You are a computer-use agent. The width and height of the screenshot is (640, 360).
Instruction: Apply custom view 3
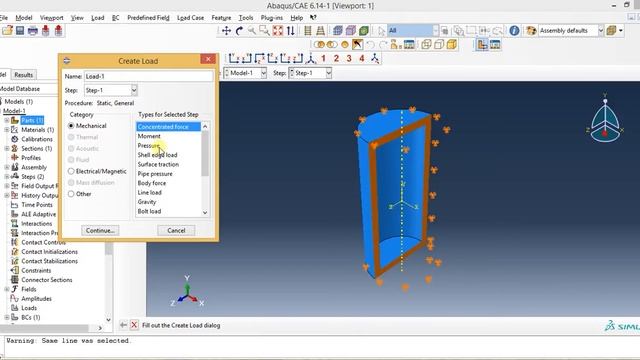click(x=349, y=58)
